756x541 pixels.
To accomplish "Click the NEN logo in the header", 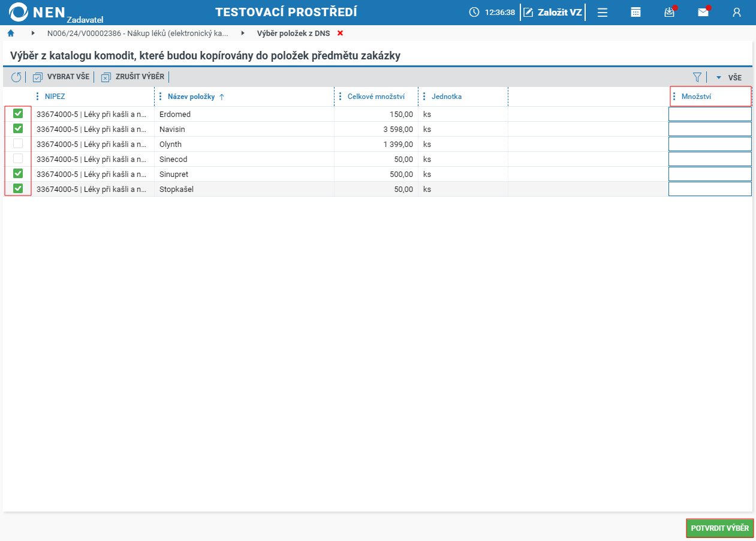I will point(38,12).
